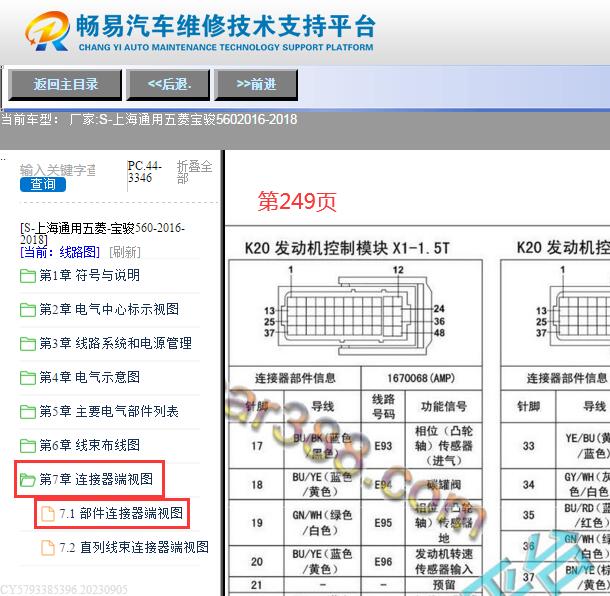Click the folder icon for 第1章 符号与说明
This screenshot has height=596, width=610.
28,276
